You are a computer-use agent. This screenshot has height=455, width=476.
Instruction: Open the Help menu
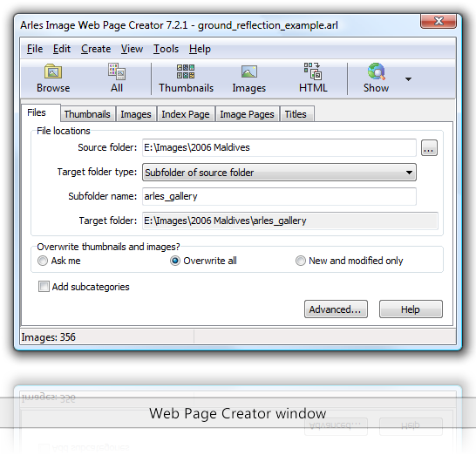tap(200, 49)
